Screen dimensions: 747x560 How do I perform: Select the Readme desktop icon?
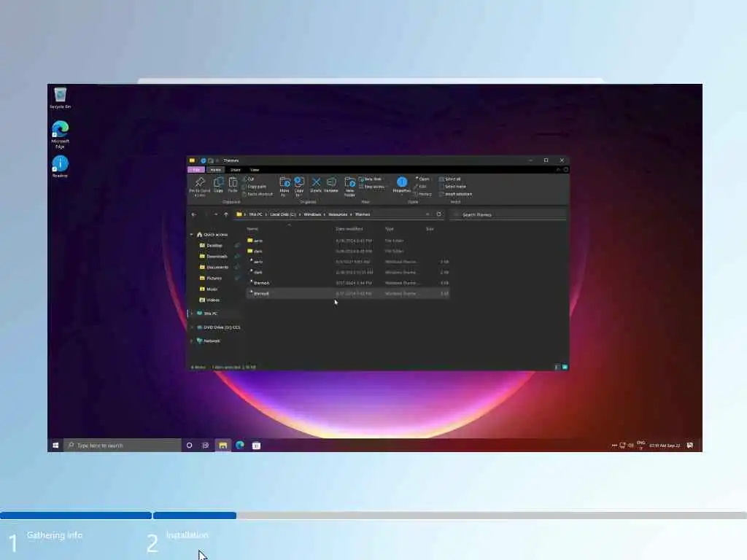(60, 167)
